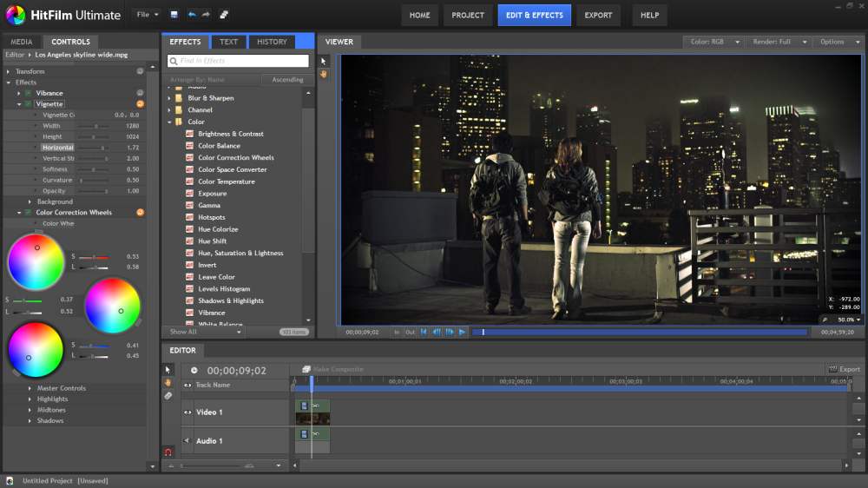
Task: Disable the Vibrance effect checkbox
Action: coord(28,93)
